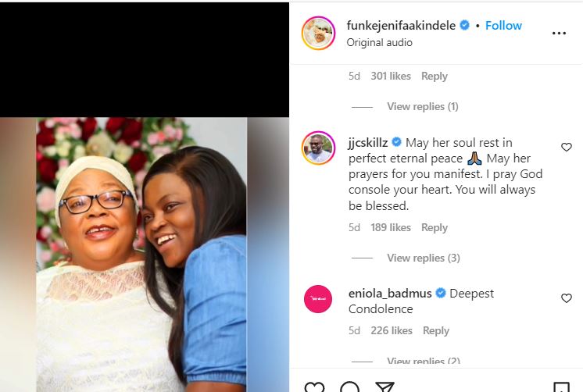
Task: Save the post with bookmark icon
Action: pyautogui.click(x=561, y=388)
